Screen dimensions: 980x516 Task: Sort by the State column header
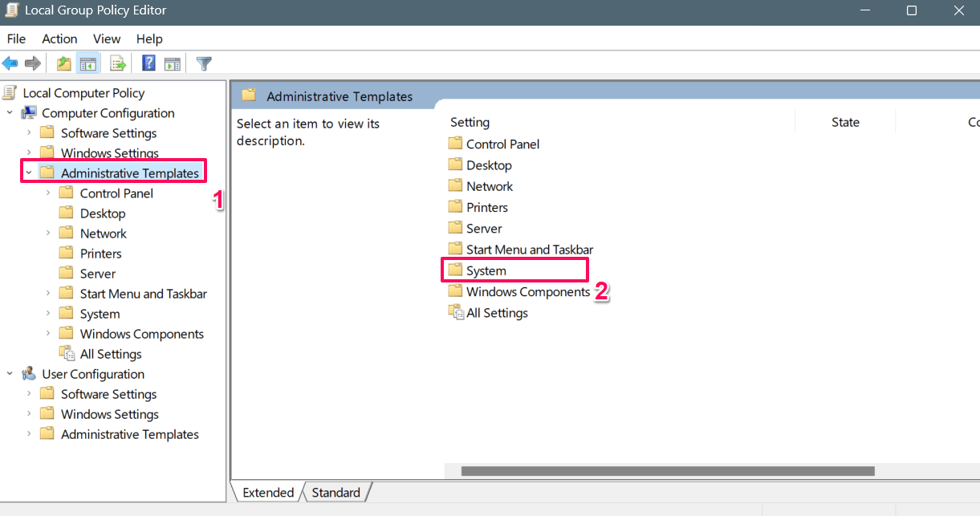845,122
